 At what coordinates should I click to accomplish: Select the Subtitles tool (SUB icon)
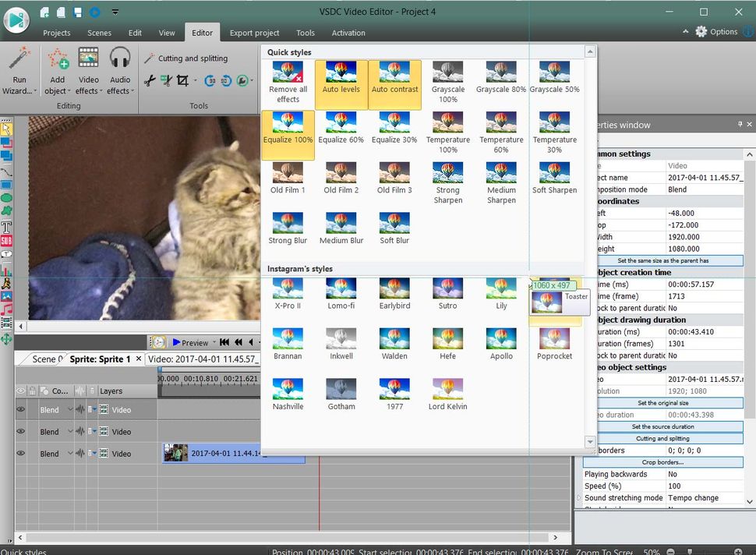pyautogui.click(x=6, y=239)
